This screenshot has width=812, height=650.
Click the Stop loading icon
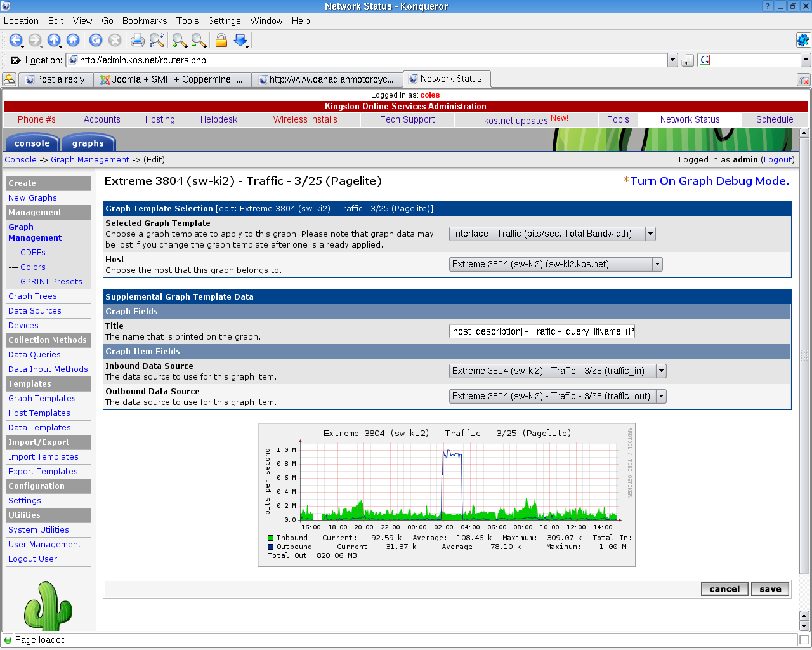point(115,40)
